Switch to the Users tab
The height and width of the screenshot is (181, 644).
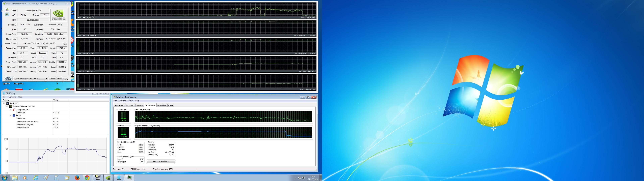click(x=171, y=105)
